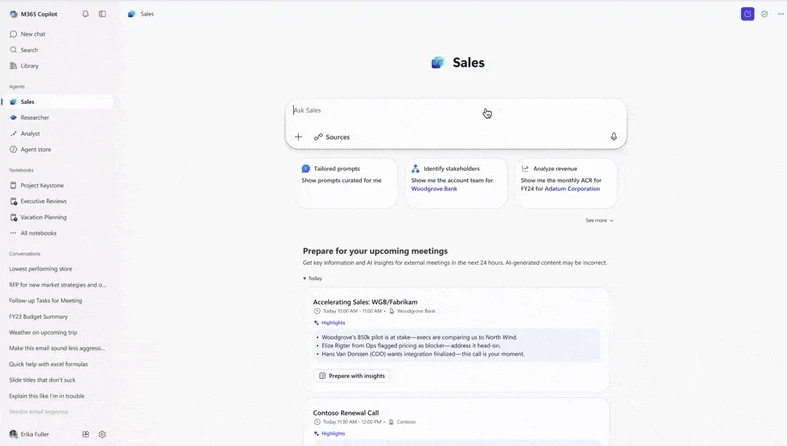
Task: Click the Woodgrove Bank link
Action: 434,189
